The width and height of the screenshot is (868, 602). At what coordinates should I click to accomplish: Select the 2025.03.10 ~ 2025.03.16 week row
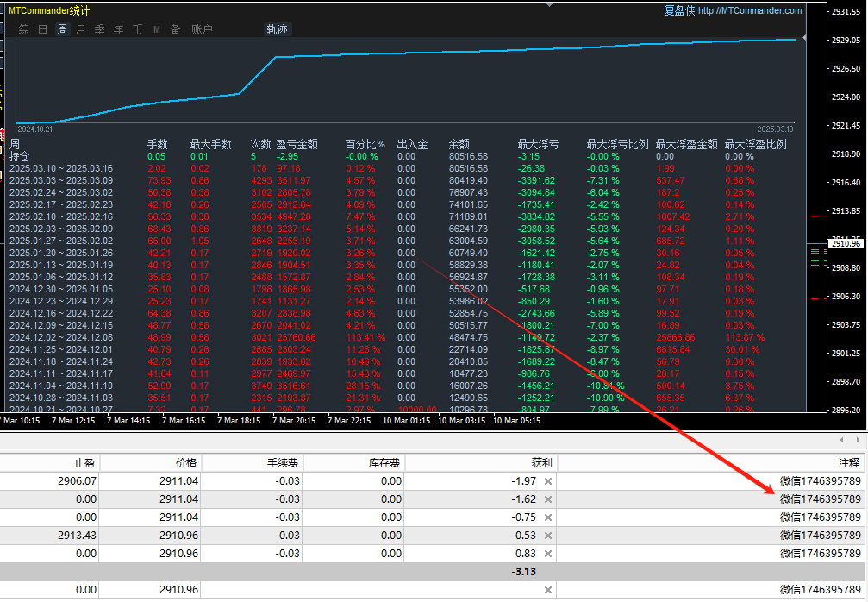click(382, 168)
